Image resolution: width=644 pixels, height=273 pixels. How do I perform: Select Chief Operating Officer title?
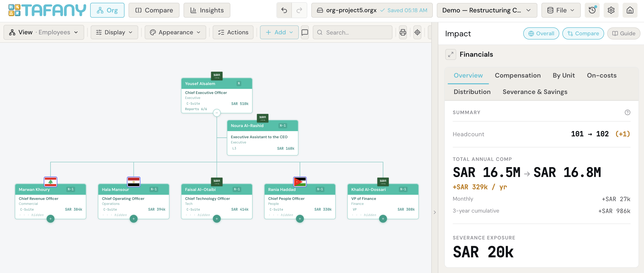click(x=123, y=198)
